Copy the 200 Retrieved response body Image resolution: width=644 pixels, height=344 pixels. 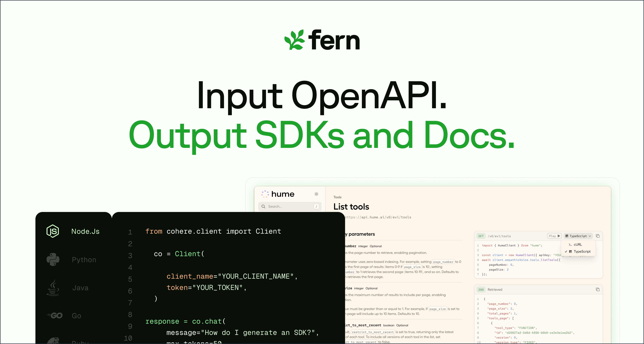[598, 290]
